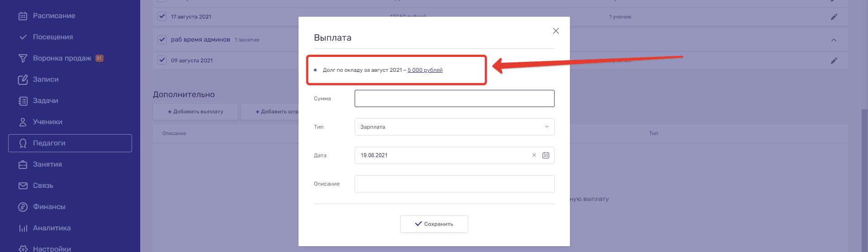Image resolution: width=868 pixels, height=252 pixels.
Task: Open the Тип dropdown showing Зарплата
Action: click(454, 127)
